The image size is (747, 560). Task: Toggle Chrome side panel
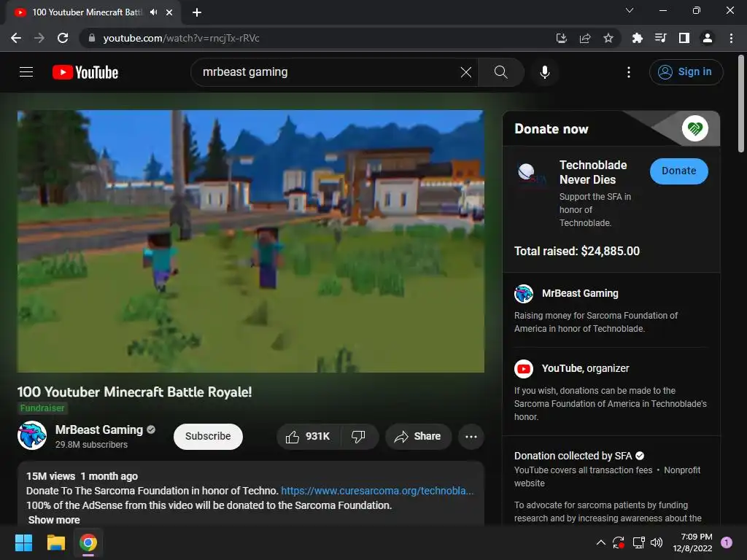[x=684, y=38]
